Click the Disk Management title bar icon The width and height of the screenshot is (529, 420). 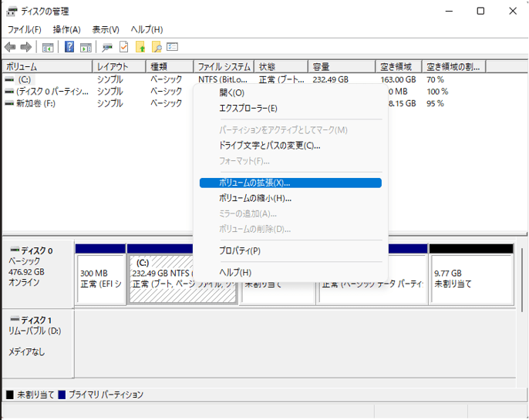[x=12, y=12]
